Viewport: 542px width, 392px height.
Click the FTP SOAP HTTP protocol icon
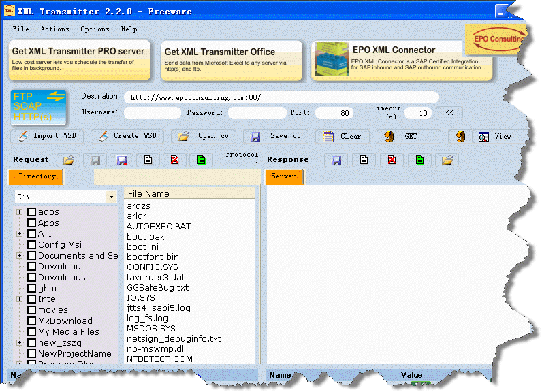(x=39, y=107)
